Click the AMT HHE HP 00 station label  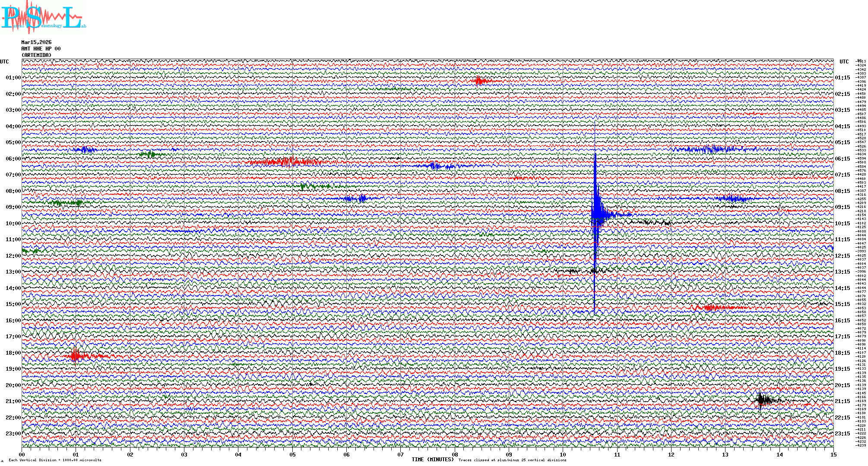point(41,49)
